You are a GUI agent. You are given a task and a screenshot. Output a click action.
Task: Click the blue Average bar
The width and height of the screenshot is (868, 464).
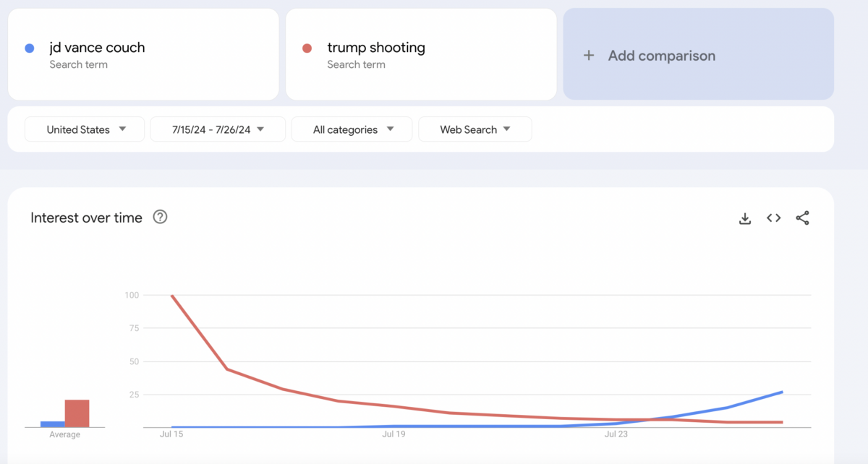tap(52, 424)
